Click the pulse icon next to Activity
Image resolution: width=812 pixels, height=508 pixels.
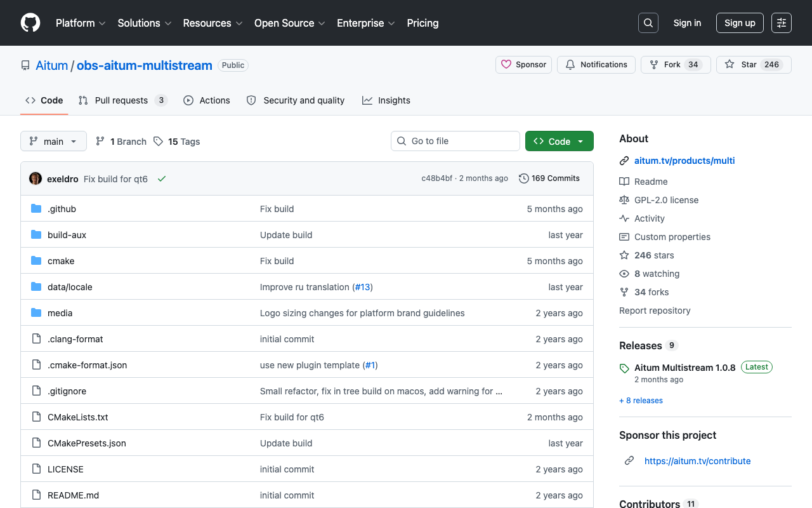624,218
